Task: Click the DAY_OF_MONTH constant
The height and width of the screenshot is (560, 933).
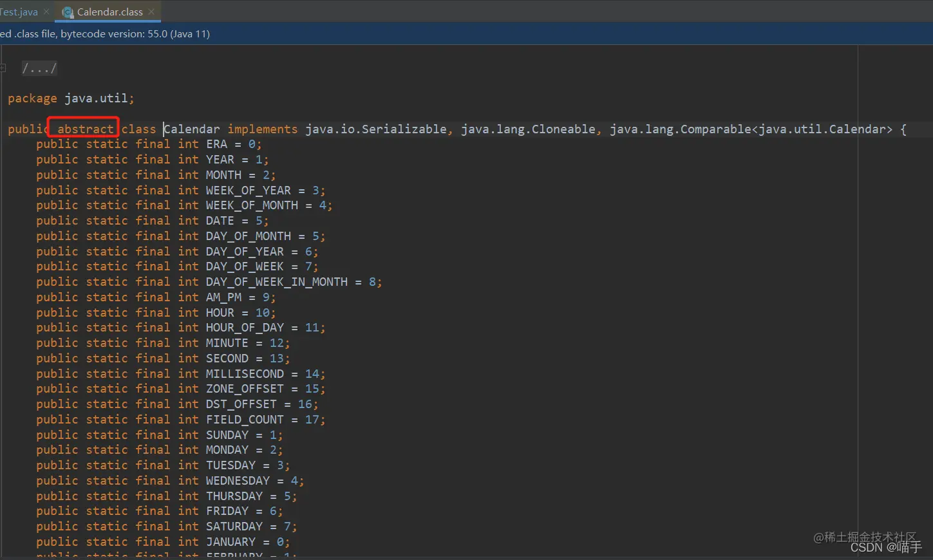Action: 249,236
